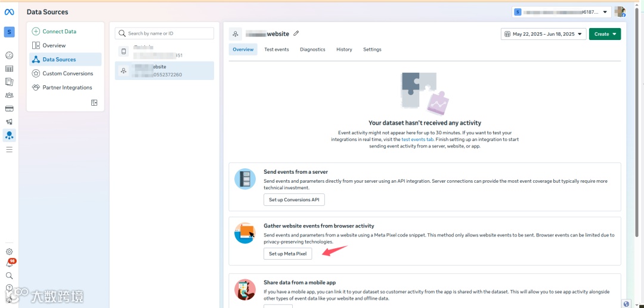Click the Share data from a mobile app title

300,282
